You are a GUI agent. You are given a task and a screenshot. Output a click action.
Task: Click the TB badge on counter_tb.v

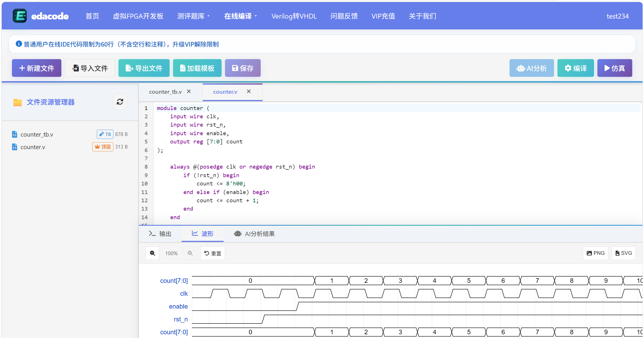(105, 134)
